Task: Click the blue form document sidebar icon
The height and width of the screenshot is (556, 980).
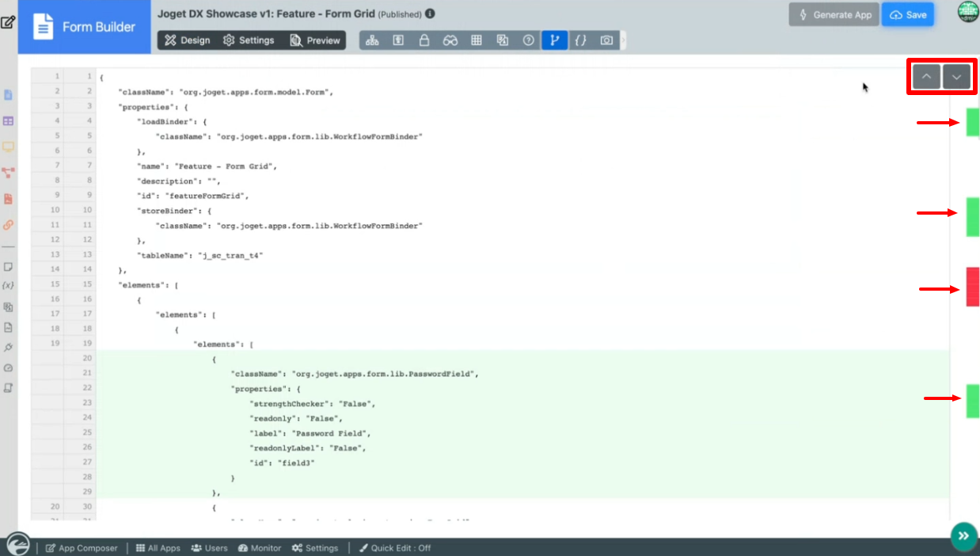Action: click(x=9, y=95)
